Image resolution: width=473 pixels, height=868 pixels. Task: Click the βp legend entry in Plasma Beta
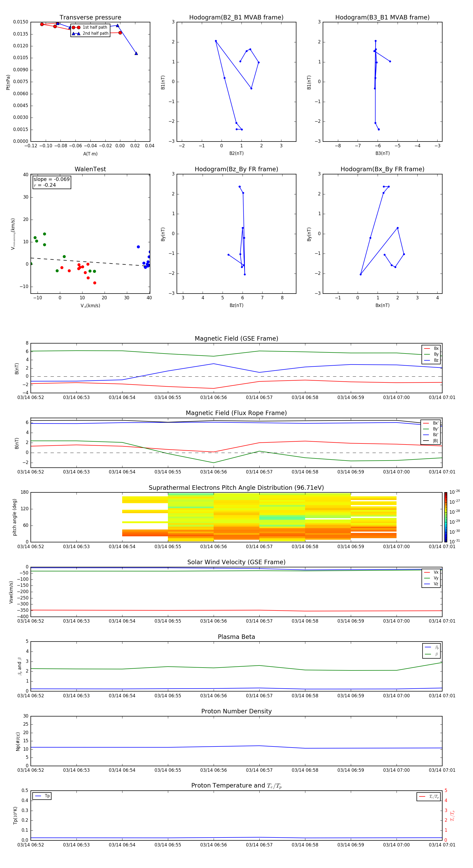[431, 647]
